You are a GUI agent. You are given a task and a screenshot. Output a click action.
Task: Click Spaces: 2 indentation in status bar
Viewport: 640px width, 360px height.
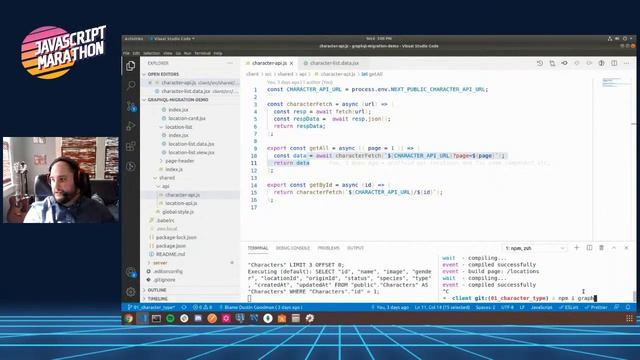[x=485, y=307]
